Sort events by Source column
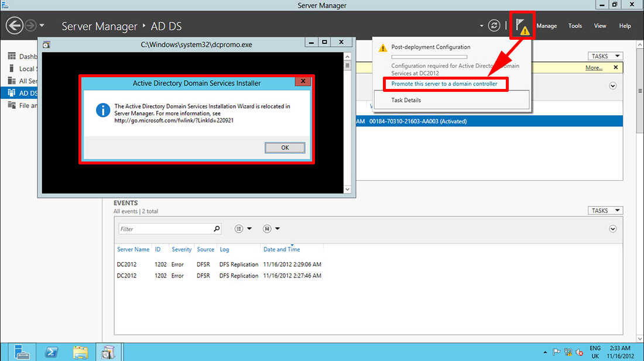The height and width of the screenshot is (361, 644). point(205,249)
